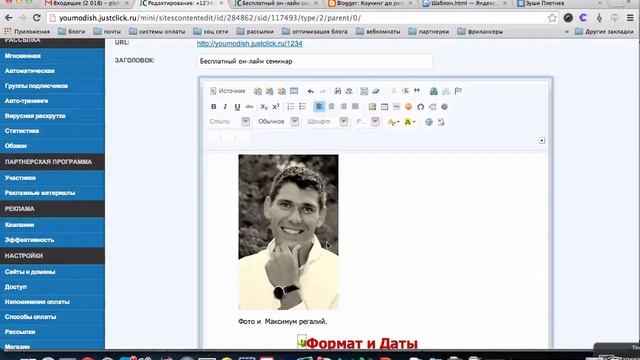Viewport: 640px width, 360px height.
Task: Open the Источник (source) view button
Action: 228,91
